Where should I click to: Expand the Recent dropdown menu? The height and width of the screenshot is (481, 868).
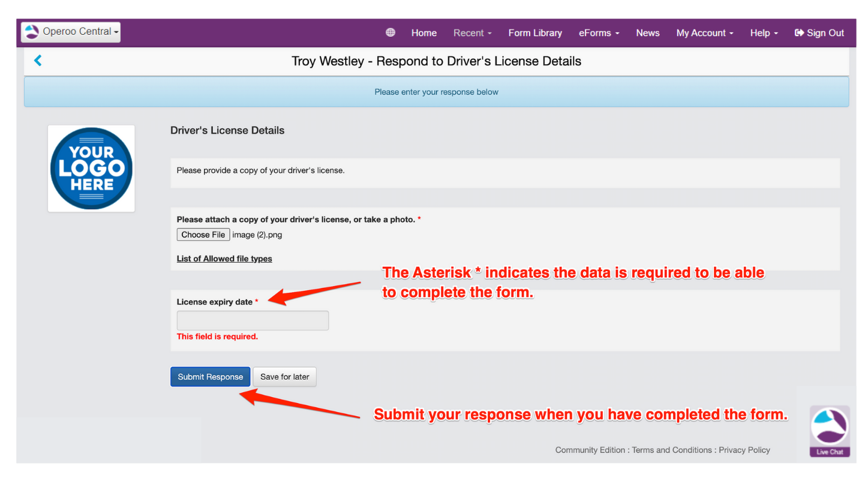[x=472, y=33]
